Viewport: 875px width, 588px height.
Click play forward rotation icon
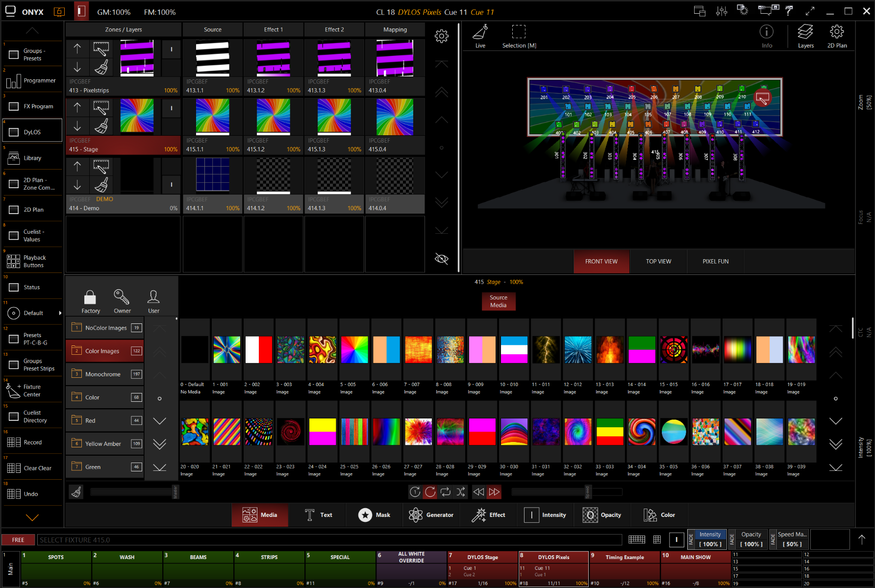430,491
